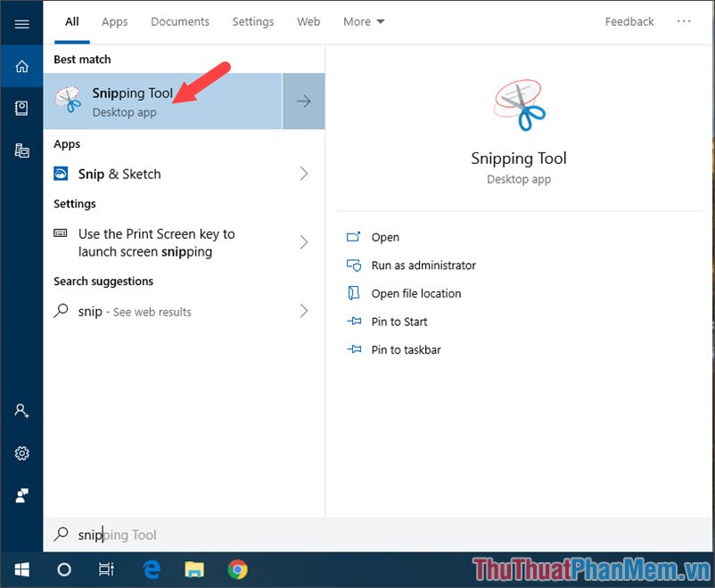Open the hamburger menu in the sidebar

21,23
